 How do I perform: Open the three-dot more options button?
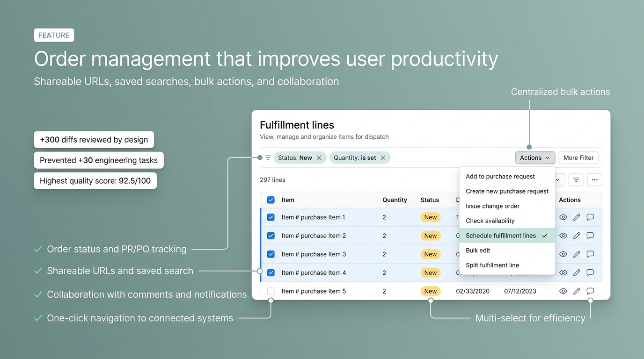(594, 179)
